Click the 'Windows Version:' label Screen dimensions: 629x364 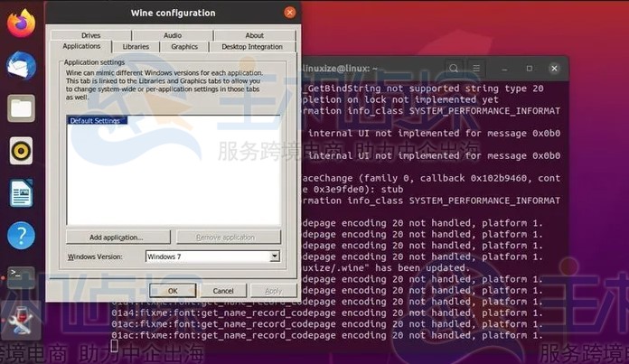point(95,257)
